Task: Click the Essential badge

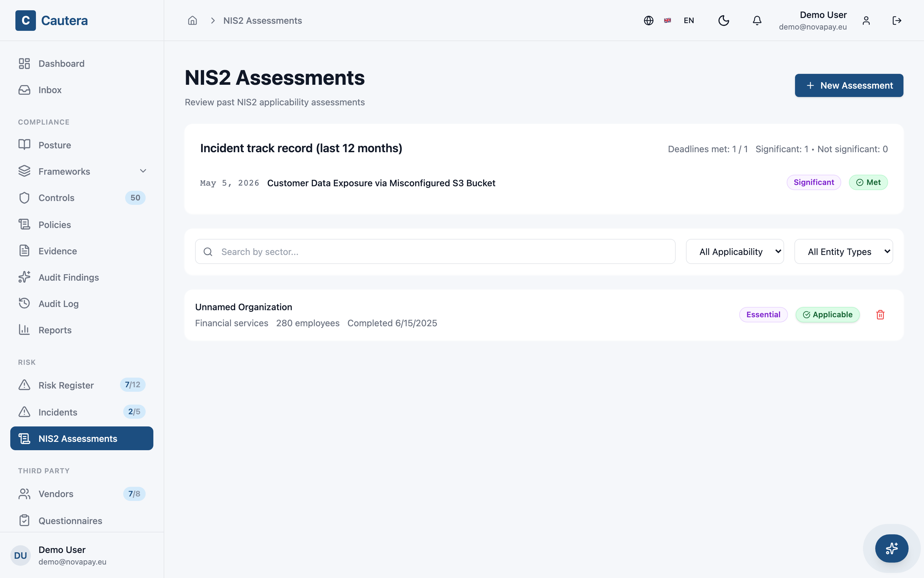Action: [x=763, y=315]
